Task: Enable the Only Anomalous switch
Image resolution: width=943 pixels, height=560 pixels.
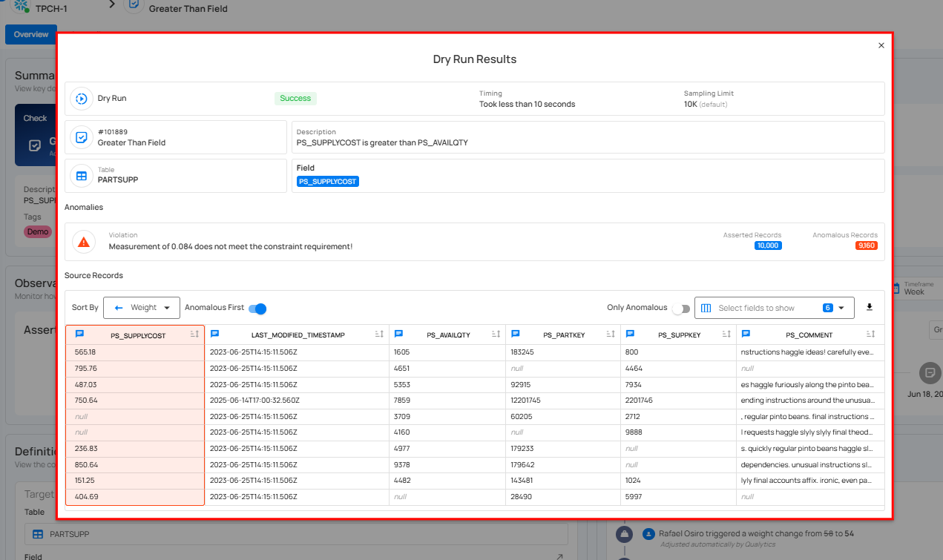Action: pyautogui.click(x=680, y=308)
